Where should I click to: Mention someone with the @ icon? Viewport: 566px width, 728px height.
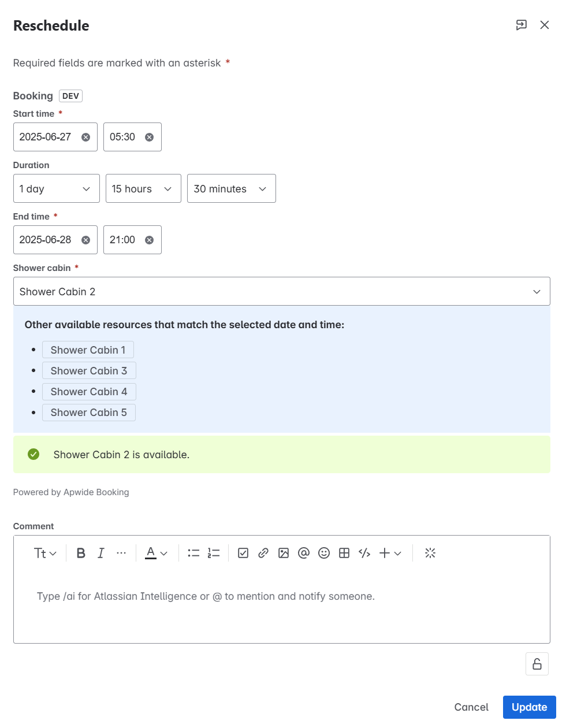coord(304,553)
